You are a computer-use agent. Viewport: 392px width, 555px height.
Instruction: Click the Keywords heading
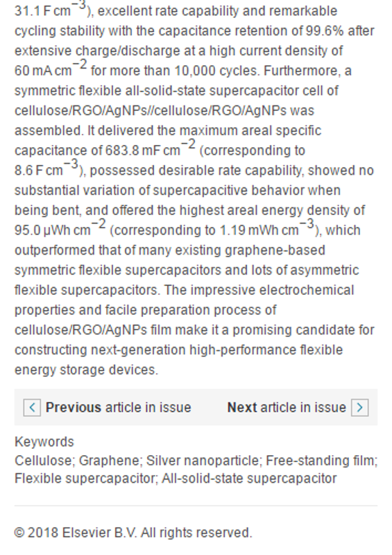click(x=44, y=442)
